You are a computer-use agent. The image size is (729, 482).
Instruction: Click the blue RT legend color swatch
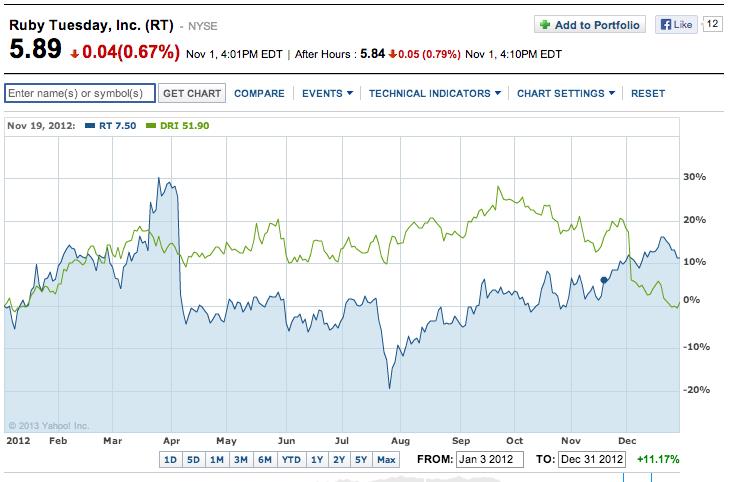[90, 125]
